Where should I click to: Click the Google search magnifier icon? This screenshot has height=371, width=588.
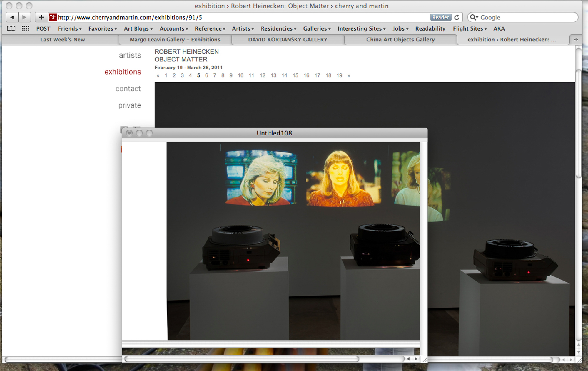click(474, 17)
